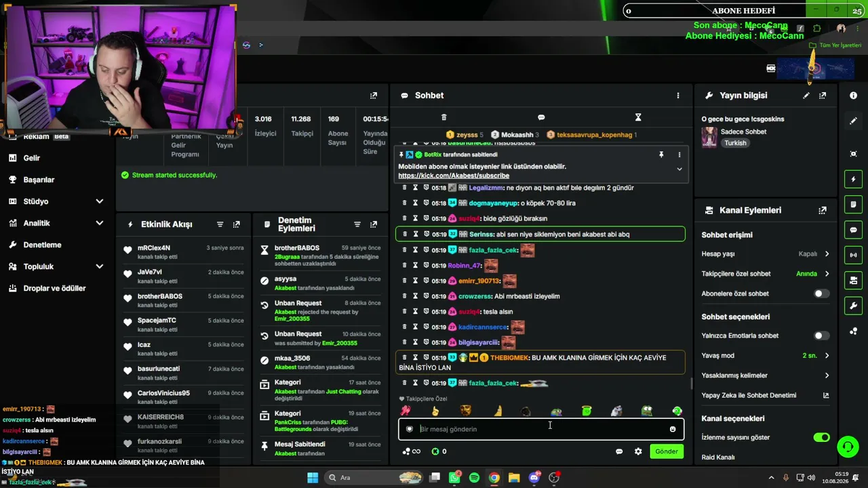
Task: Open Yasaklanmış kelimeler setting chevron
Action: point(827,375)
